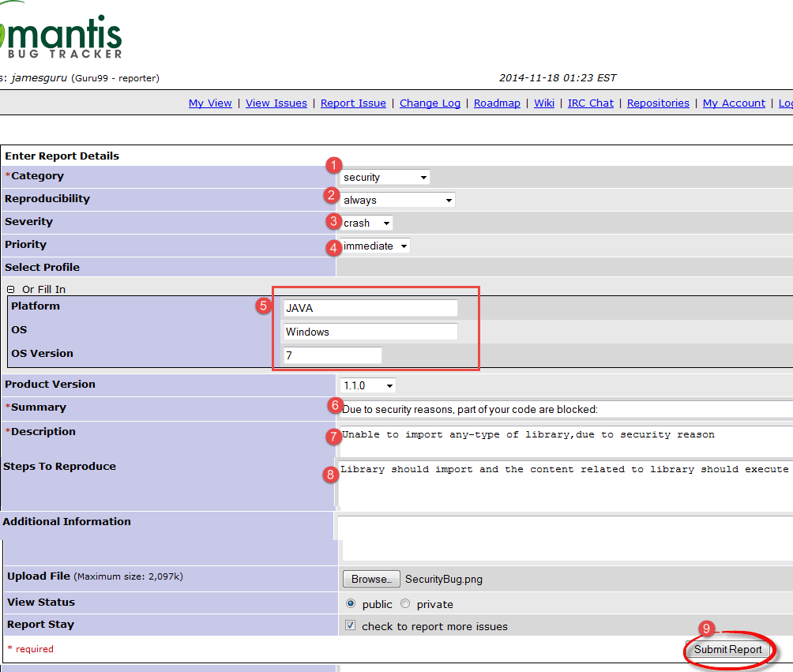Screen dimensions: 793x672
Task: Select the public view status radio
Action: (351, 604)
